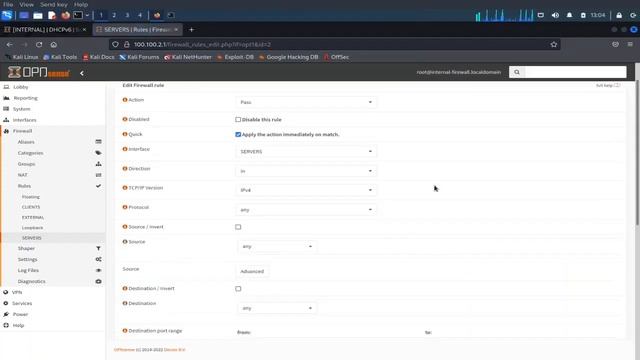This screenshot has width=640, height=360.
Task: Bookmark this page with star icon
Action: (553, 44)
